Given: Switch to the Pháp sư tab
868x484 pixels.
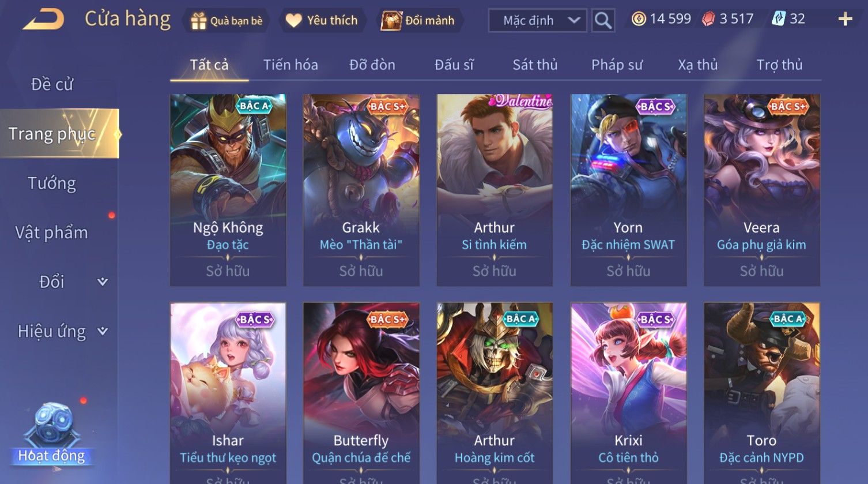Looking at the screenshot, I should point(617,65).
